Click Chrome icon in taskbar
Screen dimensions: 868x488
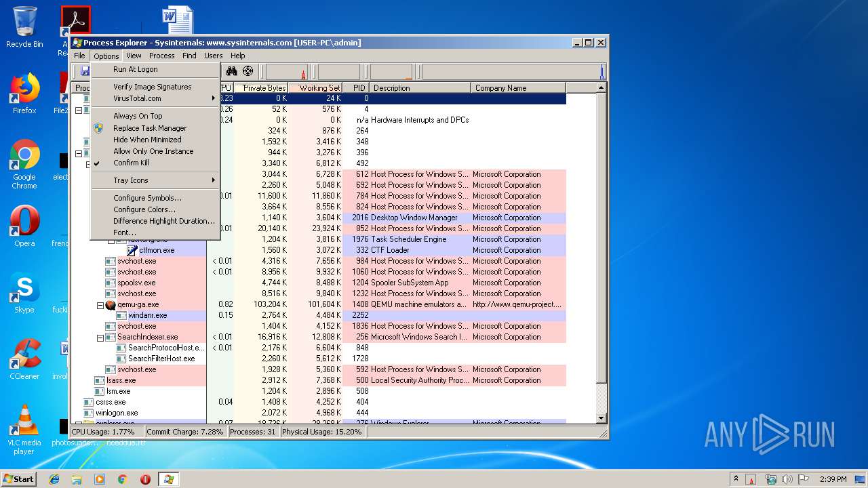(x=122, y=479)
